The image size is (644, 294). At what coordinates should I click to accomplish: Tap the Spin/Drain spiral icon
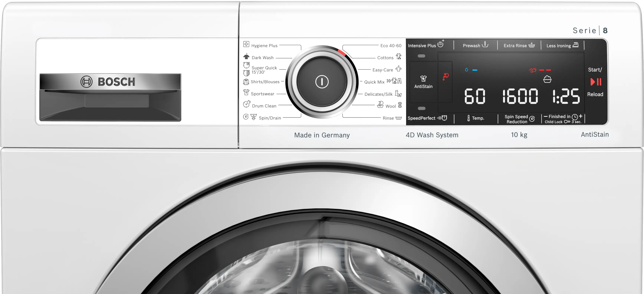click(x=246, y=117)
